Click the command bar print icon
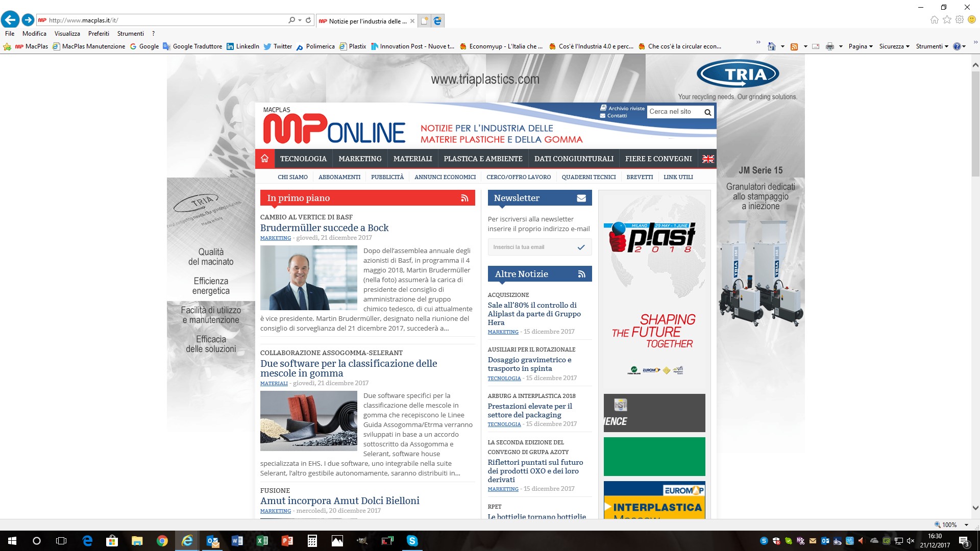Screen dimensions: 980x551 (830, 46)
